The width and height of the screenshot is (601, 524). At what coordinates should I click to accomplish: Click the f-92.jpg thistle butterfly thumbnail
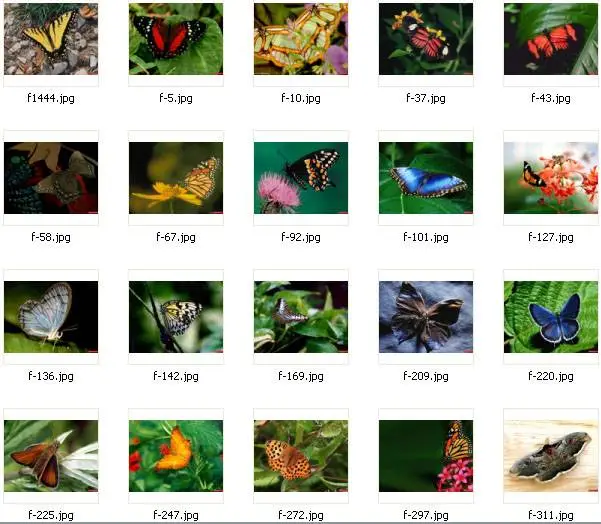click(301, 178)
